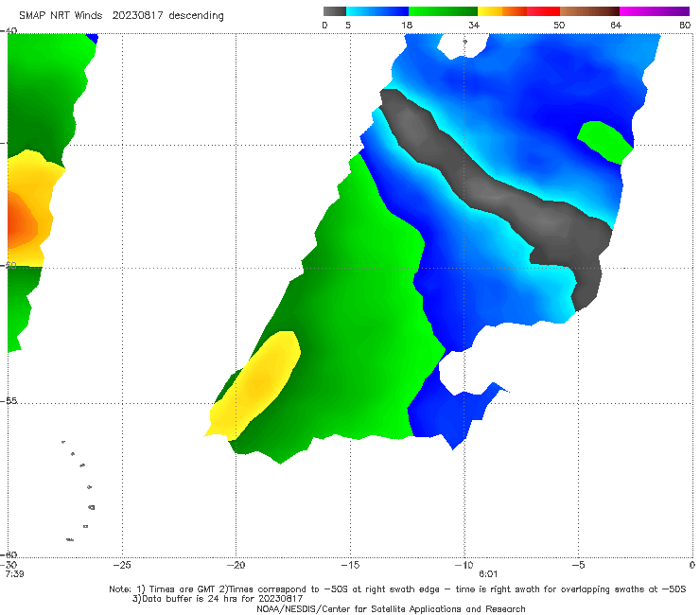Click the '-55' latitude axis label
The image size is (700, 615).
click(x=9, y=401)
